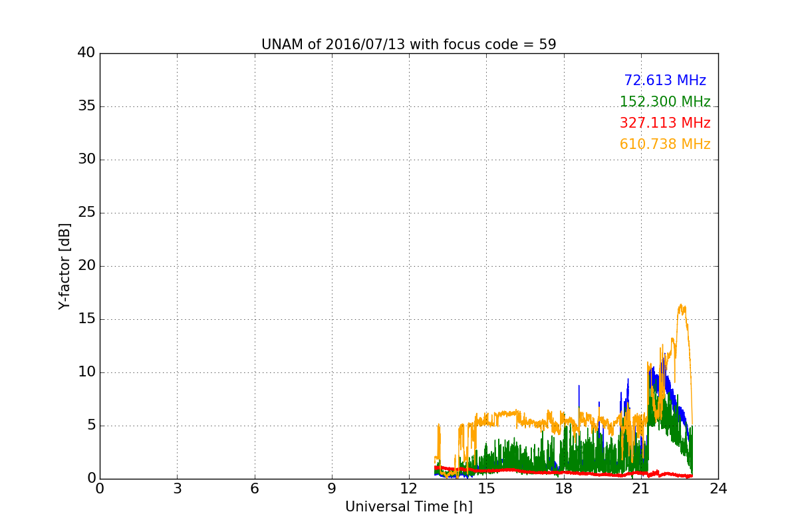Viewport: 798px width, 532px height.
Task: Click the y-axis tick label 25
Action: (x=86, y=213)
